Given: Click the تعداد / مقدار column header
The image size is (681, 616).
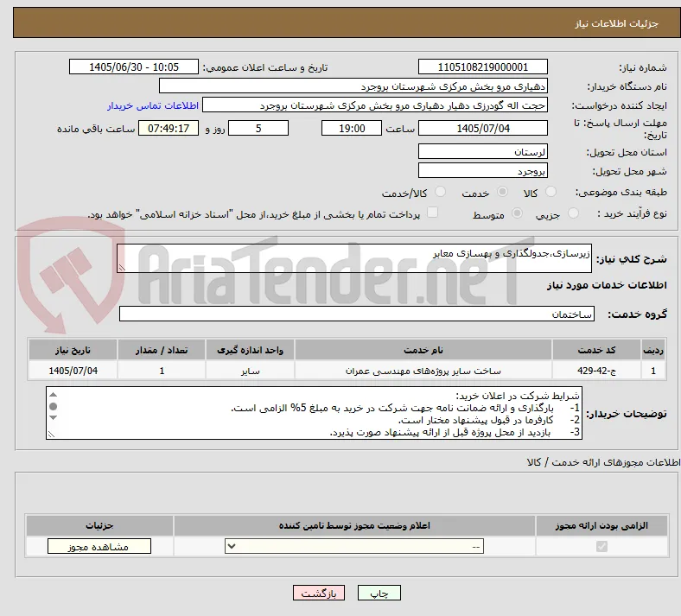Looking at the screenshot, I should [162, 350].
